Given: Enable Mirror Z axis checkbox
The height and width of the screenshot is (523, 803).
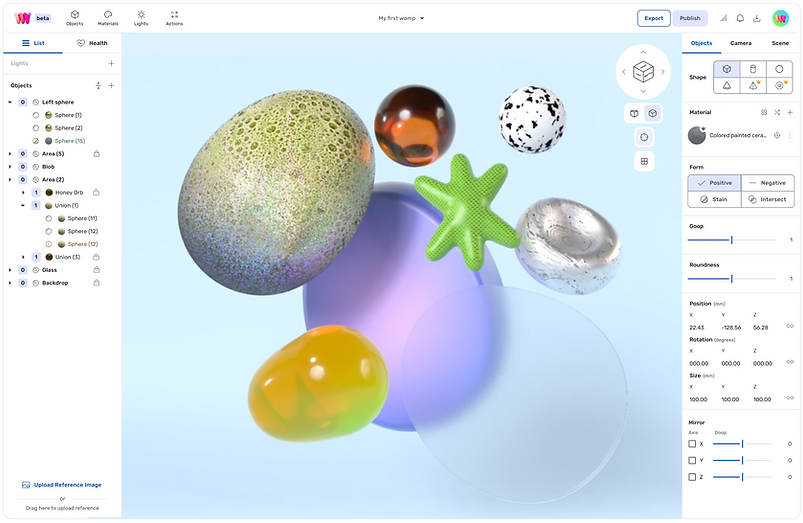Looking at the screenshot, I should (x=692, y=477).
